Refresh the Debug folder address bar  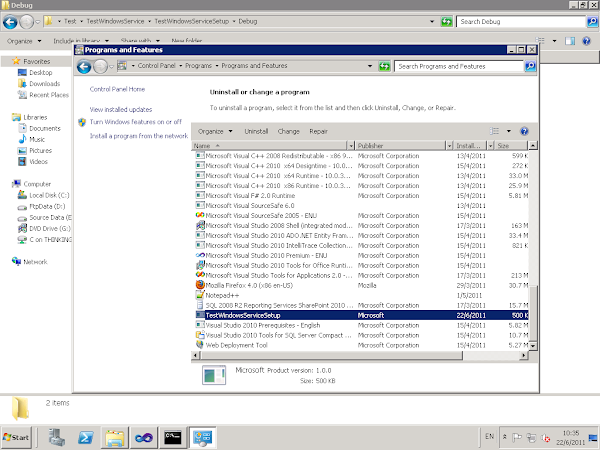447,21
